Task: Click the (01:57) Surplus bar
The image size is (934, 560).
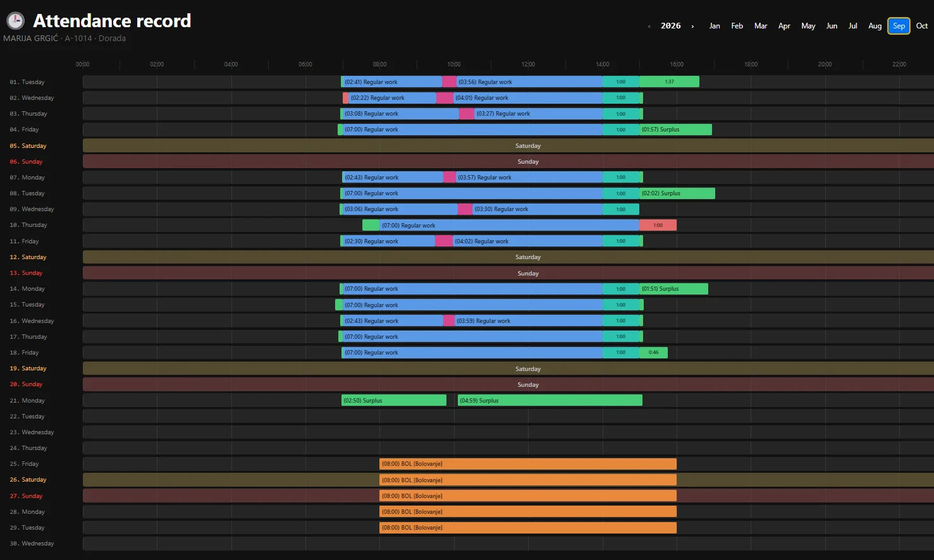Action: [x=675, y=130]
